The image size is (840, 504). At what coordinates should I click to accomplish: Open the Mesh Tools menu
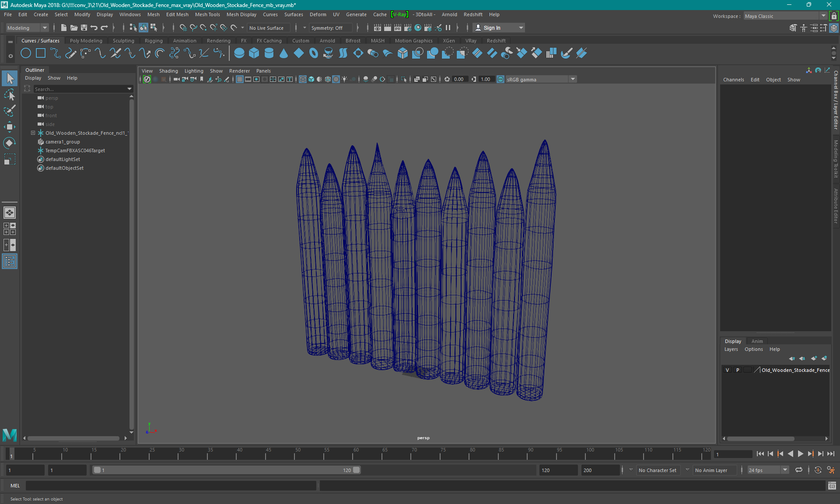207,14
